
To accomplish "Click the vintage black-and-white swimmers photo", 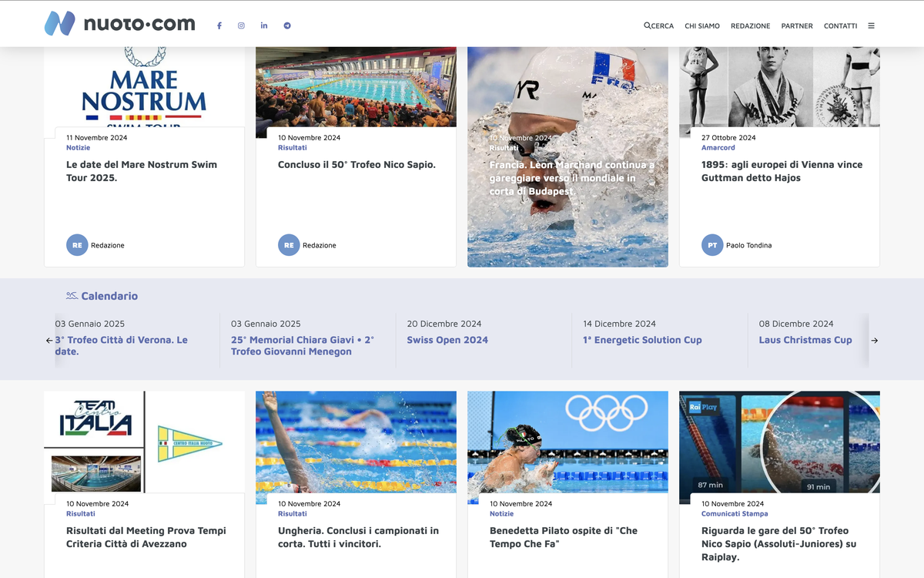I will (x=779, y=87).
